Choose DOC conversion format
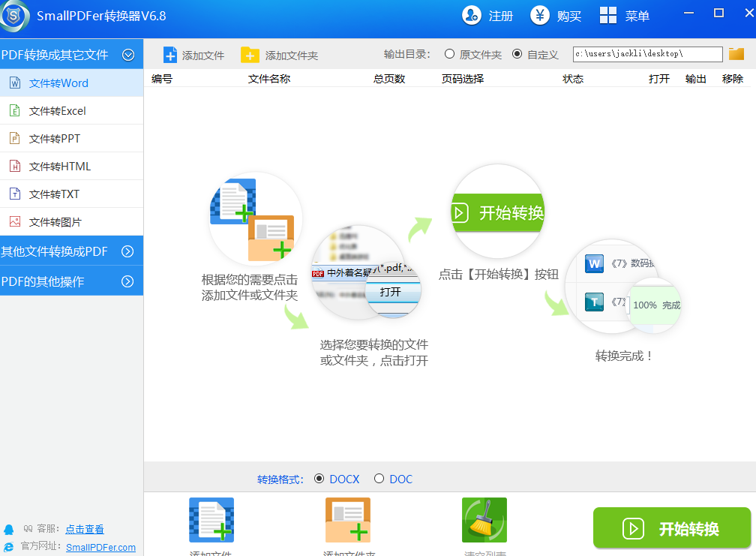 point(379,479)
